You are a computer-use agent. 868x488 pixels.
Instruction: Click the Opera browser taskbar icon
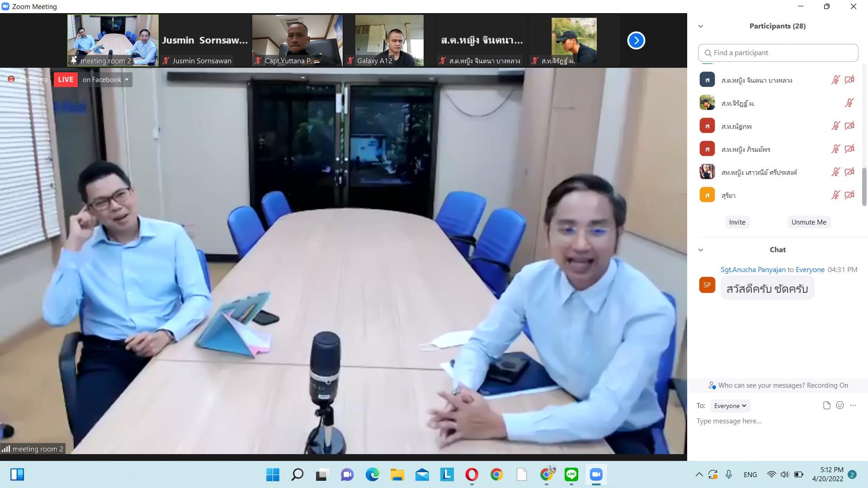point(472,474)
